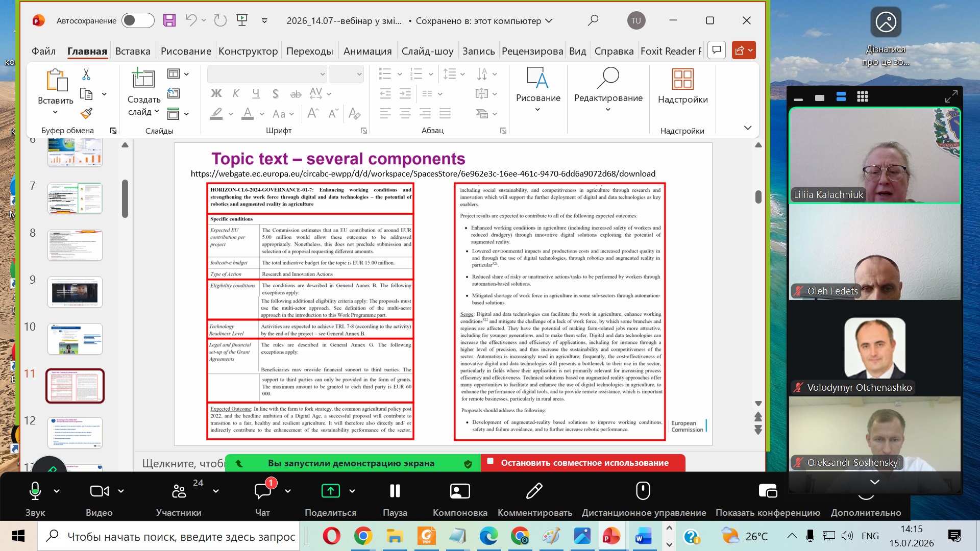
Task: Cut selection with the scissors icon
Action: point(86,74)
